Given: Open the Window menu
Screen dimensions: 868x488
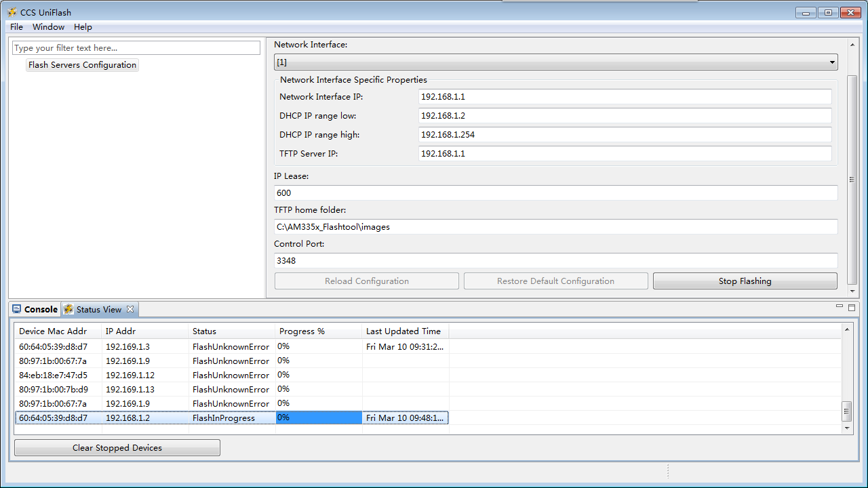Looking at the screenshot, I should point(48,27).
